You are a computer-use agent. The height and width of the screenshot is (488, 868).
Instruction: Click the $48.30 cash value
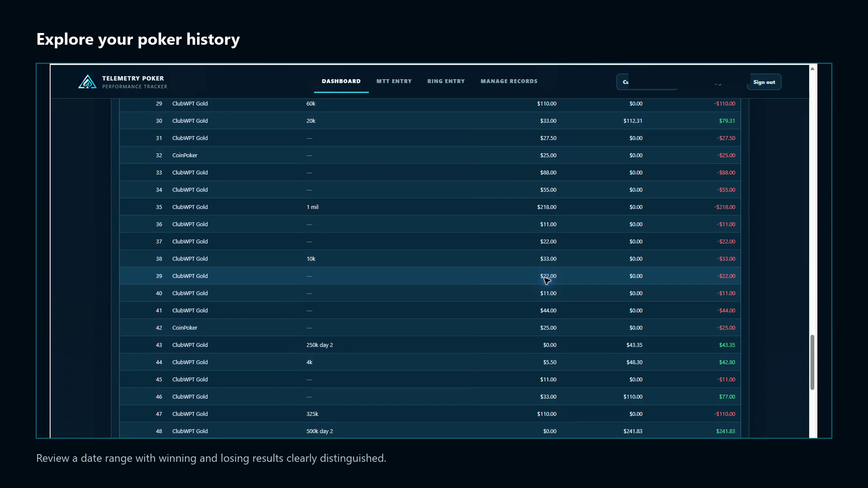[x=634, y=362]
